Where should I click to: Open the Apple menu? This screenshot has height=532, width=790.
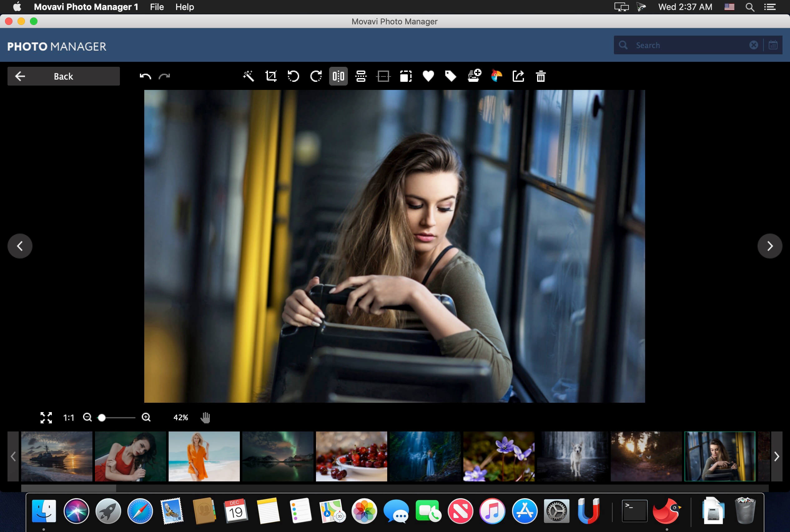pos(17,7)
